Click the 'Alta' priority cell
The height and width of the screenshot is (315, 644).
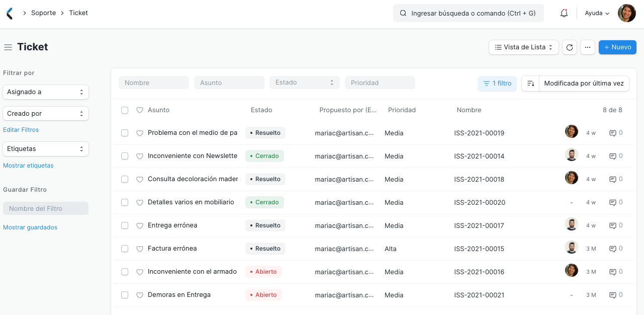[391, 249]
